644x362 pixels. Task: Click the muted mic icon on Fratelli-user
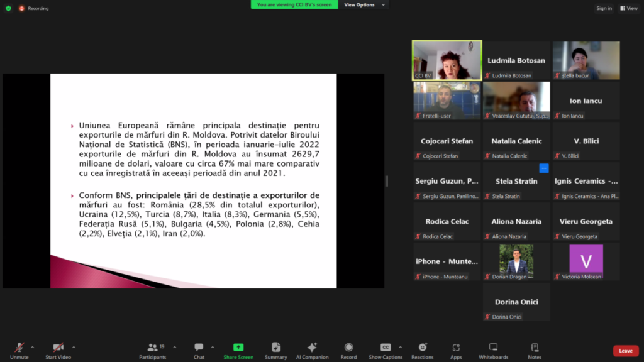[x=418, y=116]
